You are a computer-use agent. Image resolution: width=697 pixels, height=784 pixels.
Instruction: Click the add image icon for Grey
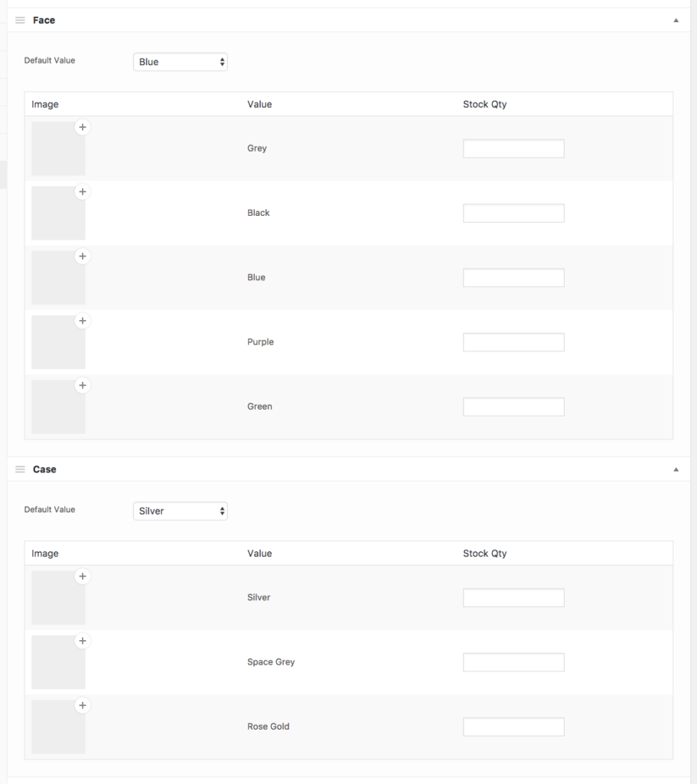pyautogui.click(x=83, y=127)
